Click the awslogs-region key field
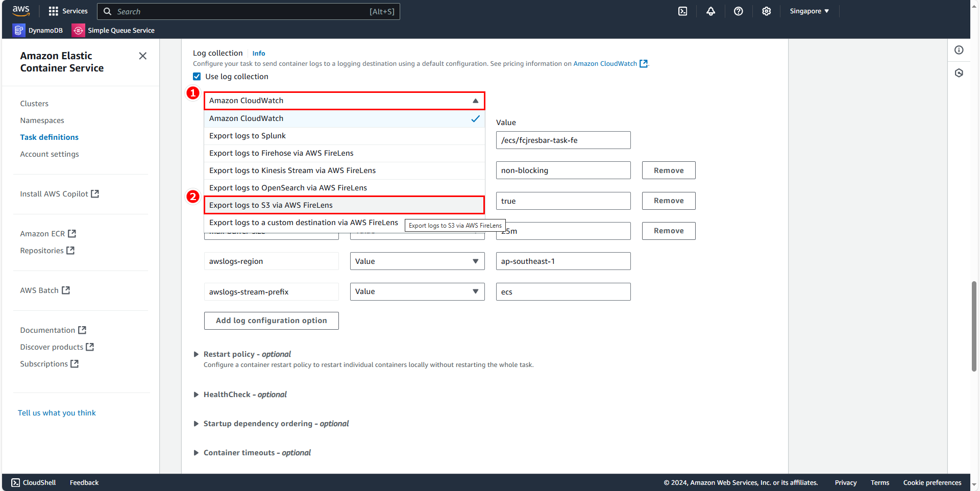Viewport: 980px width, 491px height. click(272, 261)
